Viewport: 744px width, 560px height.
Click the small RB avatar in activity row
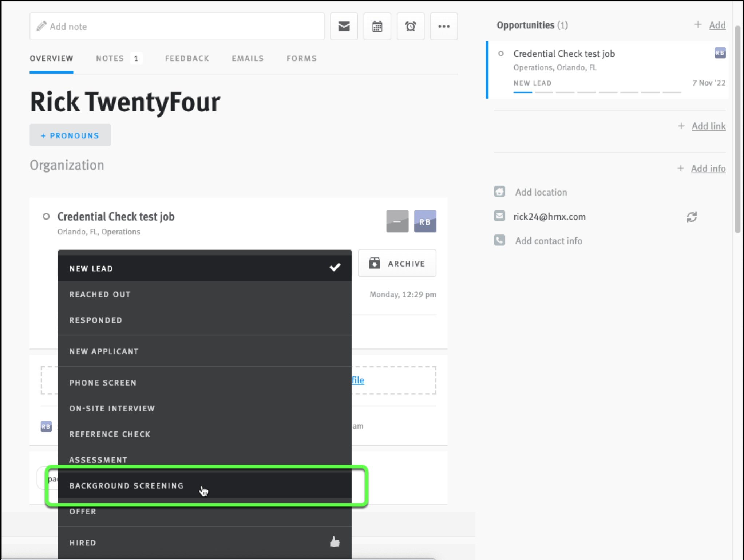pyautogui.click(x=46, y=426)
